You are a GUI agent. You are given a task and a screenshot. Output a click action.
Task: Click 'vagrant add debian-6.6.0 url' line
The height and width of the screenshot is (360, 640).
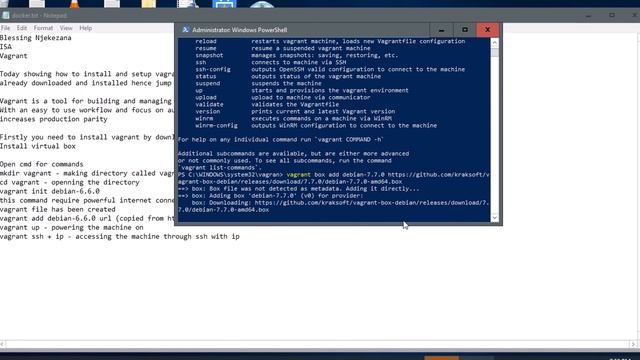point(87,218)
